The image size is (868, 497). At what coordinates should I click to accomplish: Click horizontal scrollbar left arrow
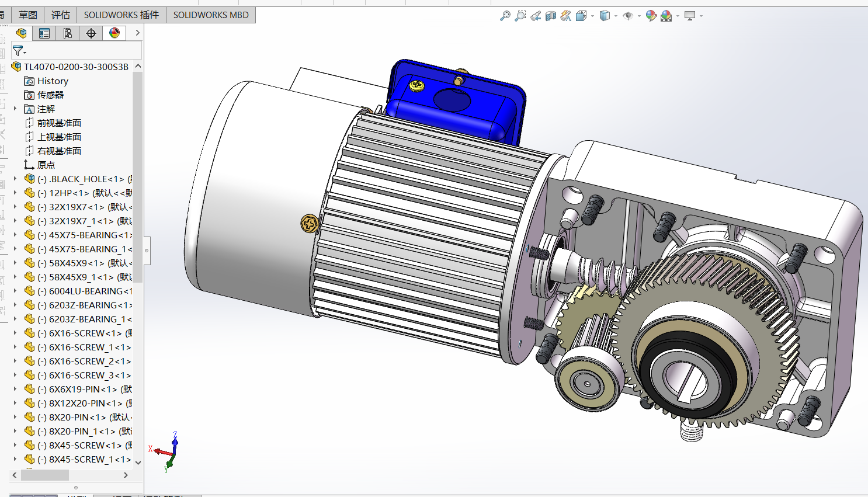[15, 475]
